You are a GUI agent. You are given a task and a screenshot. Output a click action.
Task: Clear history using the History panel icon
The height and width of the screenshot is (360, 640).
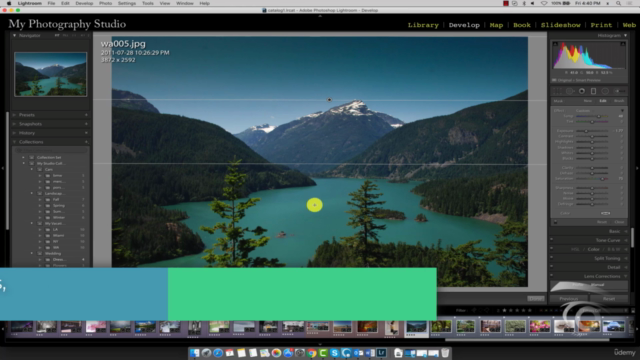(86, 133)
